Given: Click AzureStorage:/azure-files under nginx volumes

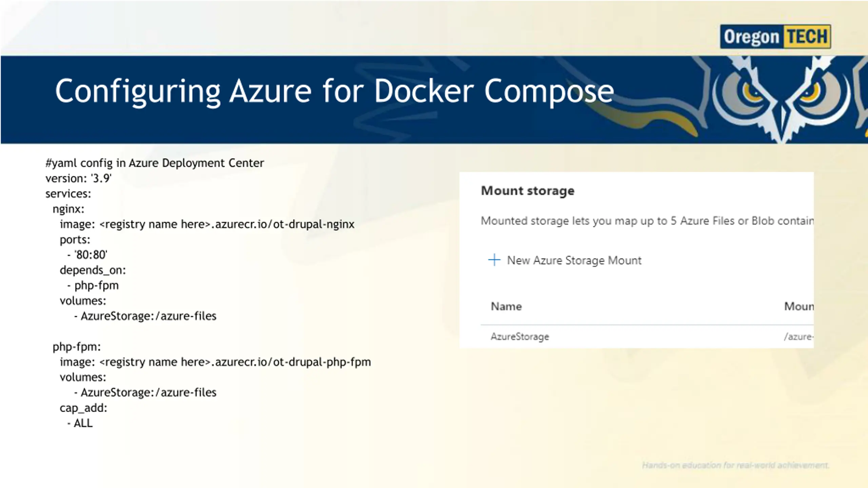Looking at the screenshot, I should (x=145, y=316).
